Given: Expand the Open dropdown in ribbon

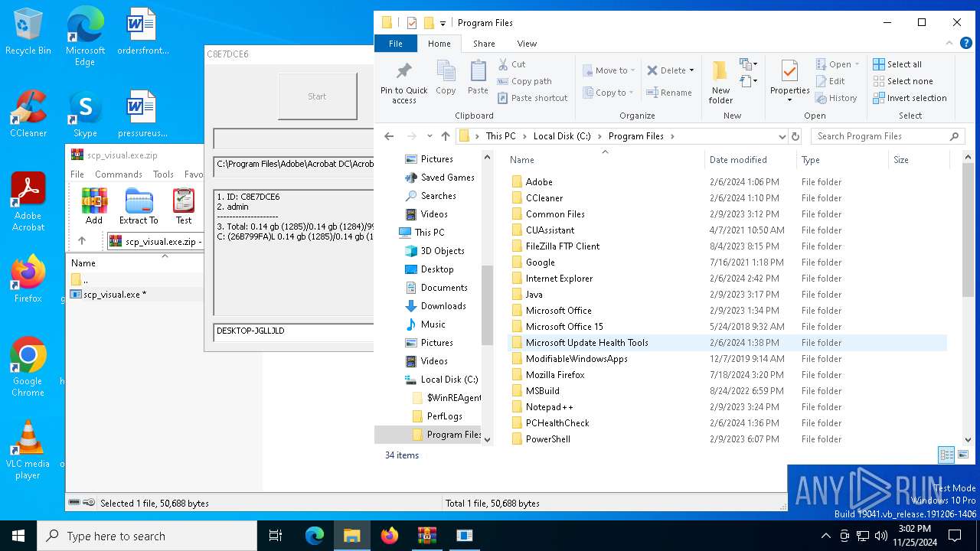Looking at the screenshot, I should pos(857,64).
